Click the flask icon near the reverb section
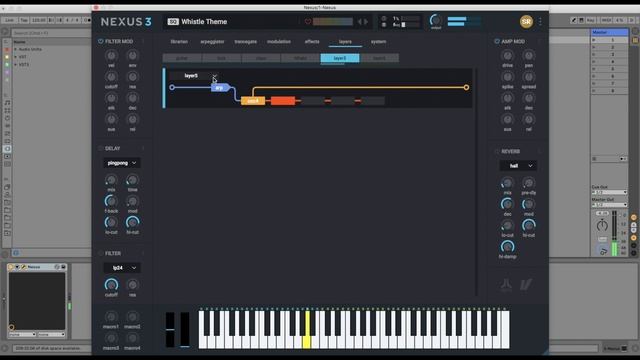This screenshot has width=640, height=360. coord(506,284)
